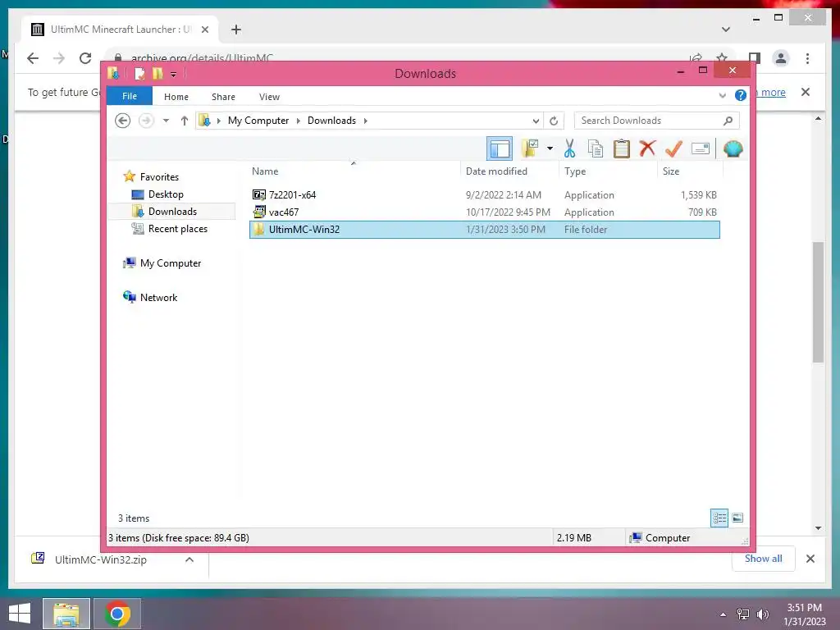
Task: Click Chrome icon in taskbar
Action: 117,614
